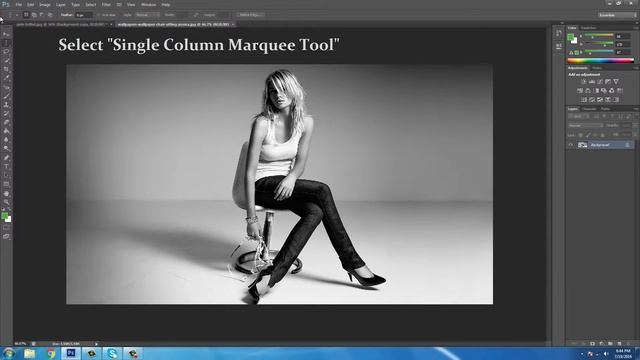Open the Filter menu
The width and height of the screenshot is (640, 360).
point(106,4)
